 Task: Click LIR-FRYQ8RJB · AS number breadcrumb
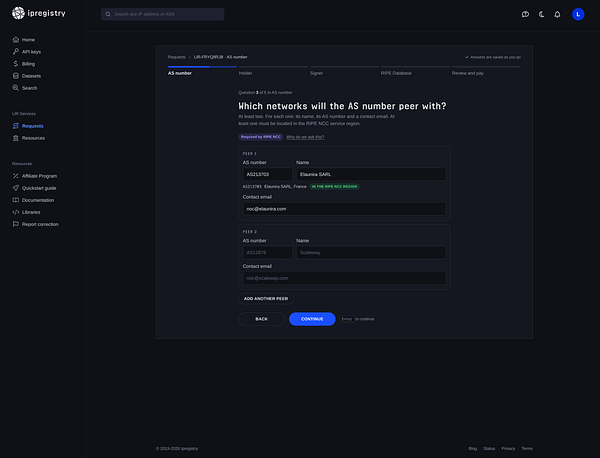click(220, 57)
